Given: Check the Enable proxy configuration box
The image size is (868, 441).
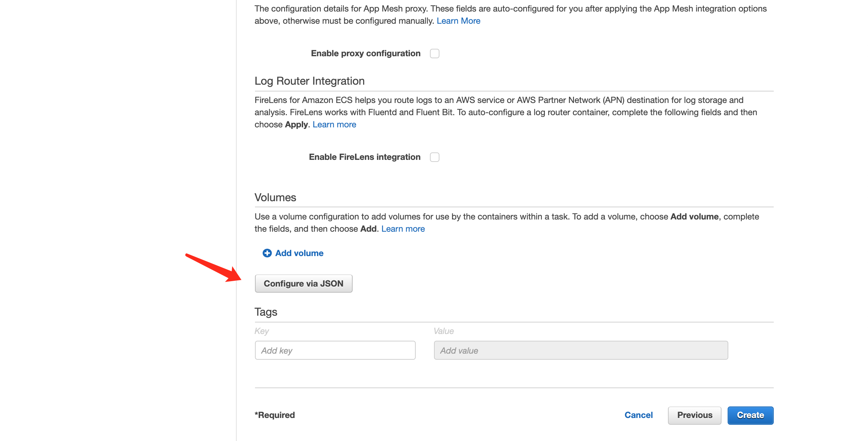Looking at the screenshot, I should pos(434,53).
